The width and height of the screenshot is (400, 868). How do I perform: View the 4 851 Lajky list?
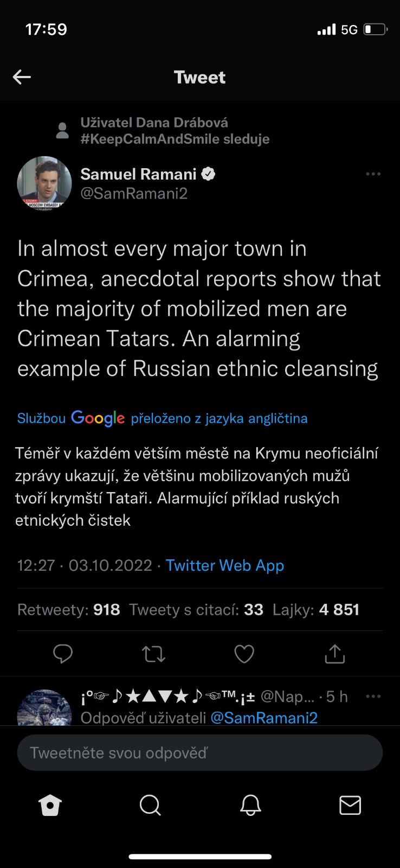click(x=316, y=610)
